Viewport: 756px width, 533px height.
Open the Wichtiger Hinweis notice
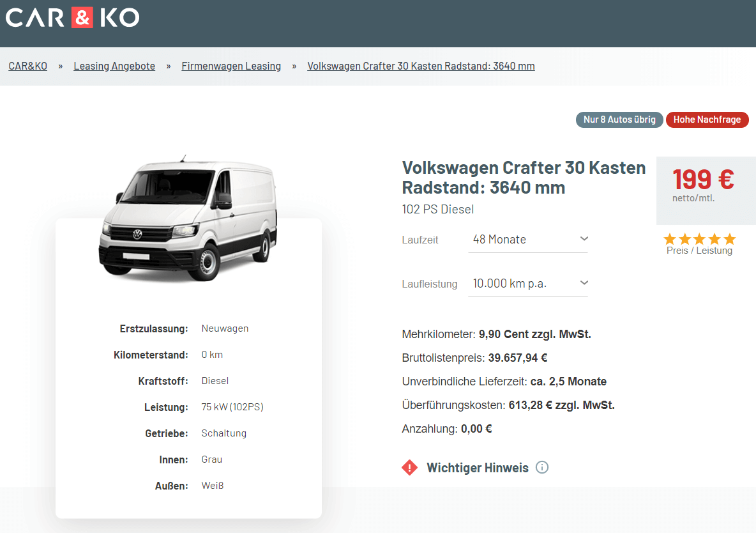[x=478, y=468]
